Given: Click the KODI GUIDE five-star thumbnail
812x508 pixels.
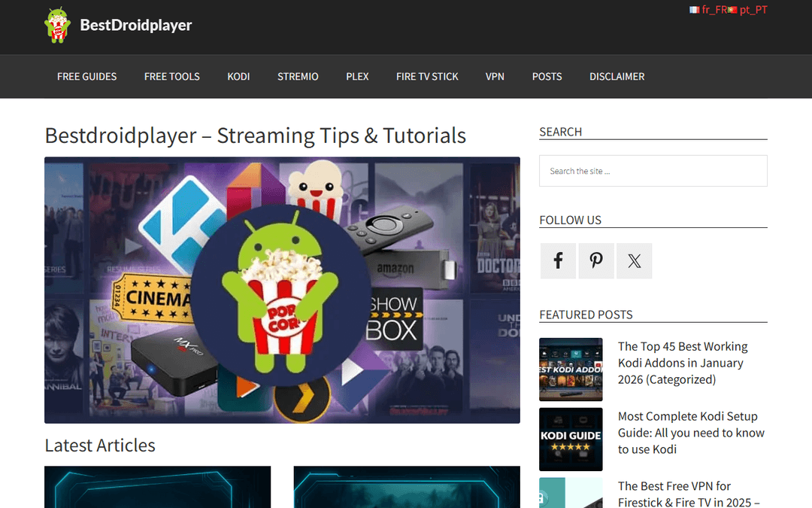Looking at the screenshot, I should click(x=571, y=440).
